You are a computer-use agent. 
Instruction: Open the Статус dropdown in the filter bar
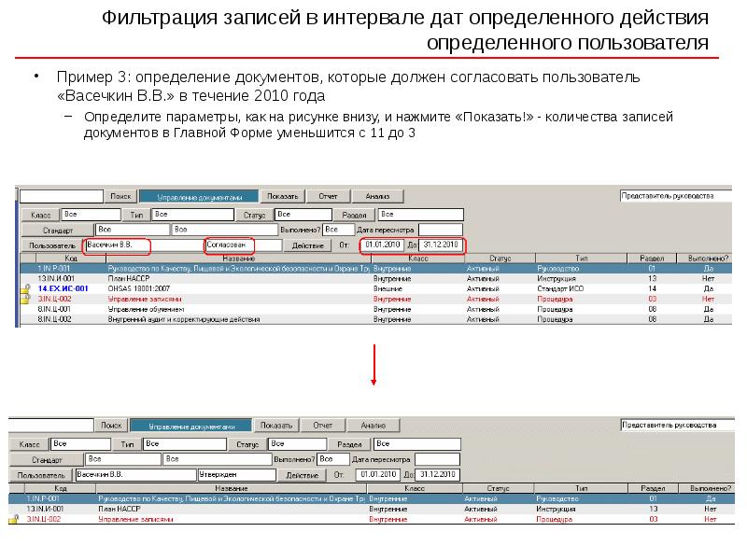point(301,214)
